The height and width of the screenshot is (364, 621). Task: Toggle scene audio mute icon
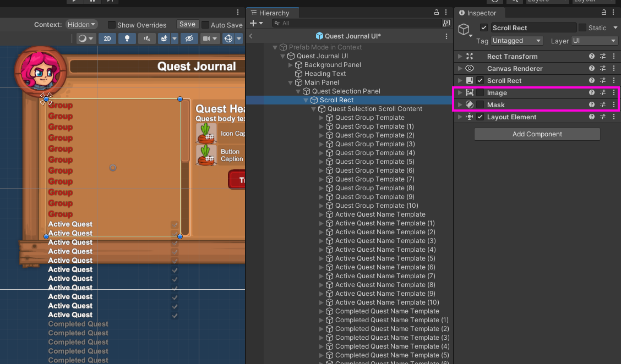click(x=147, y=38)
